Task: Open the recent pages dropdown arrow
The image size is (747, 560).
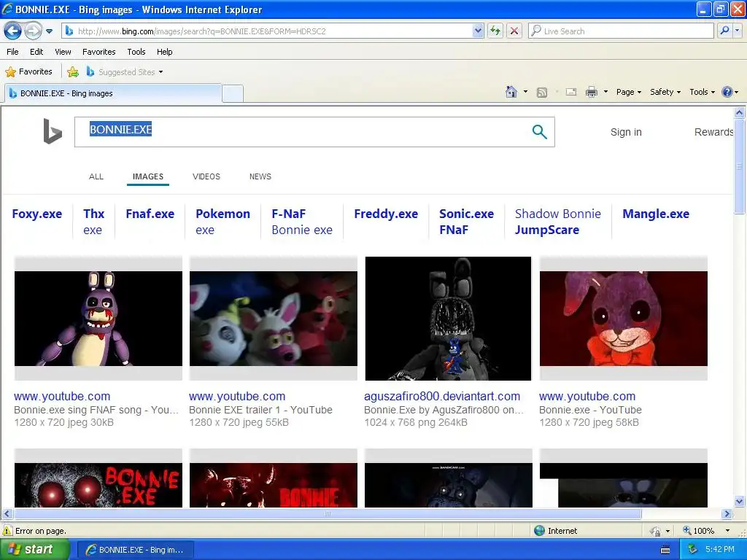Action: pos(49,31)
